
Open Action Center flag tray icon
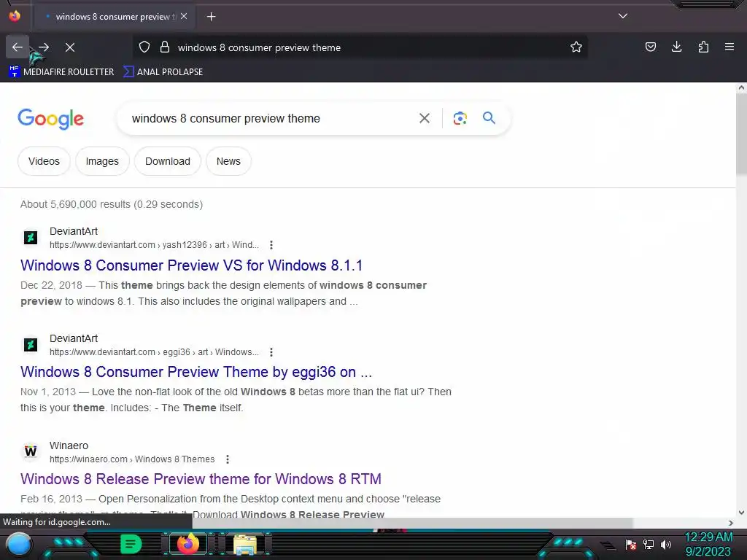point(631,545)
